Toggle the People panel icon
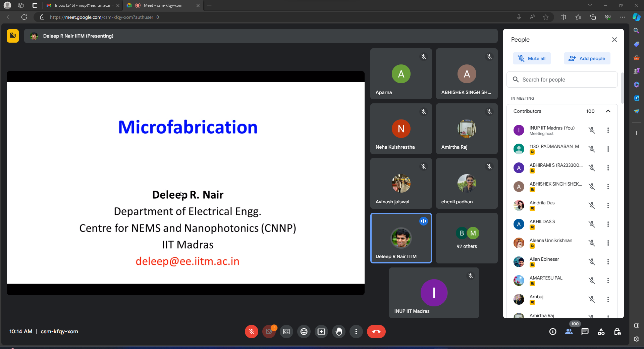Screen dimensions: 644x349 point(569,332)
